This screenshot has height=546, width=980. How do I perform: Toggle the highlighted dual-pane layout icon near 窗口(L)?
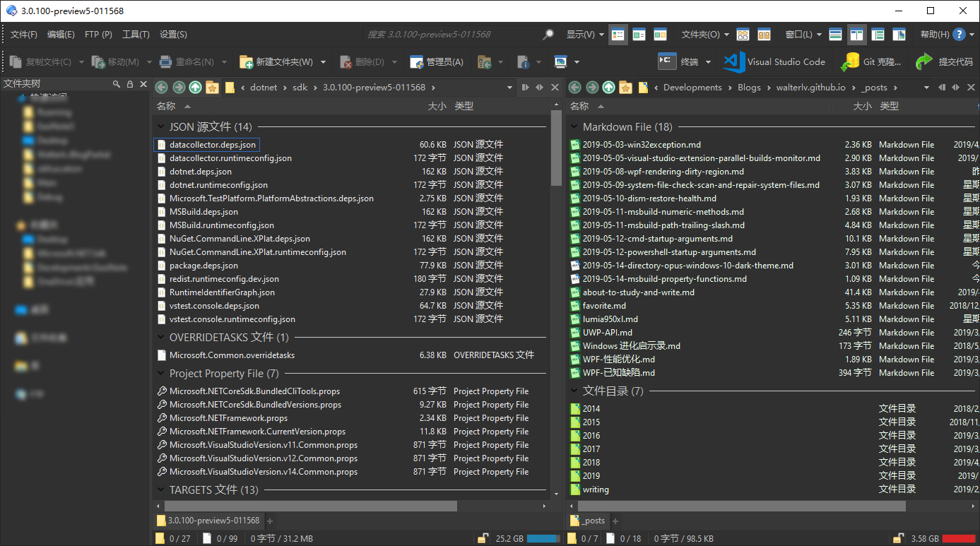857,34
